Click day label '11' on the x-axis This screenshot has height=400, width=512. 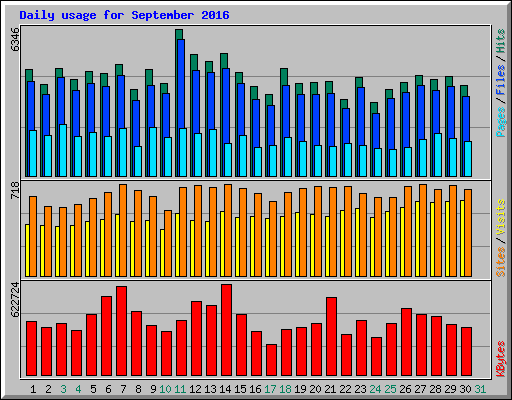tap(180, 389)
